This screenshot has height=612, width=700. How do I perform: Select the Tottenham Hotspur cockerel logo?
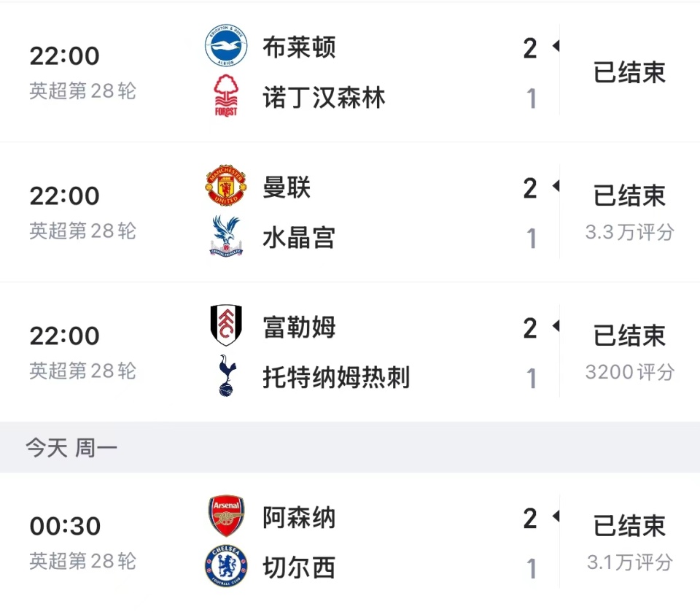pyautogui.click(x=226, y=376)
